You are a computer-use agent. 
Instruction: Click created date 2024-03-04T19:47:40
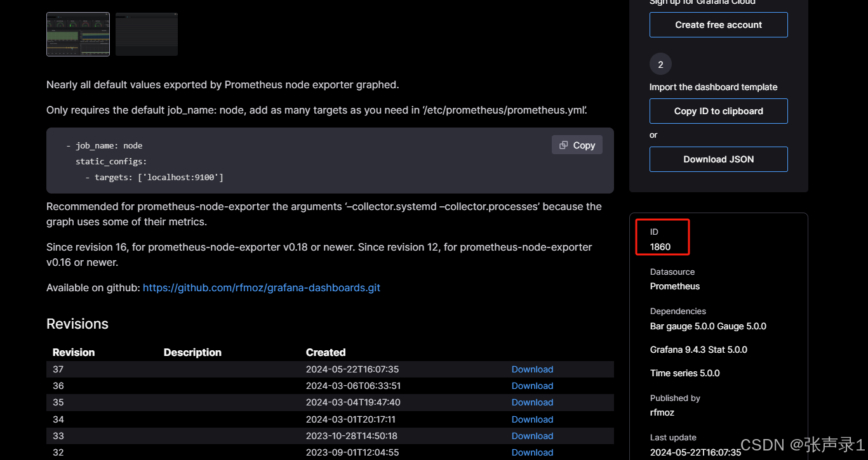[x=353, y=402]
